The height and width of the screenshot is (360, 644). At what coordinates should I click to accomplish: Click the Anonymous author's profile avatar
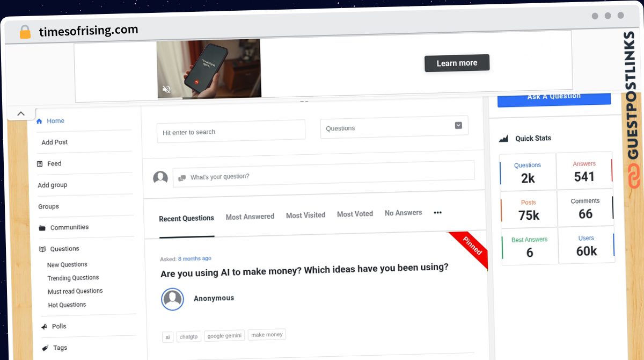(x=173, y=299)
